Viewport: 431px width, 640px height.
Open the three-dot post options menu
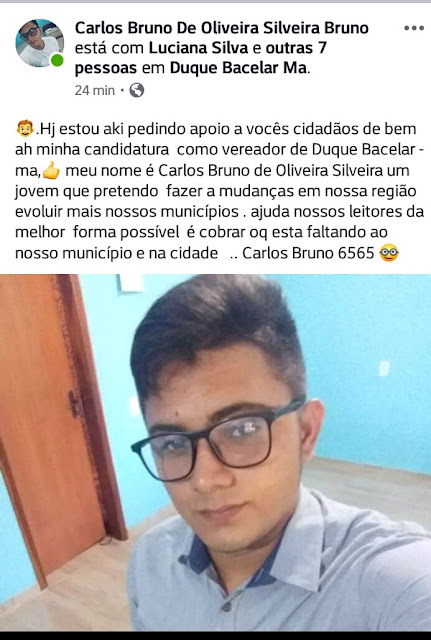tap(414, 28)
